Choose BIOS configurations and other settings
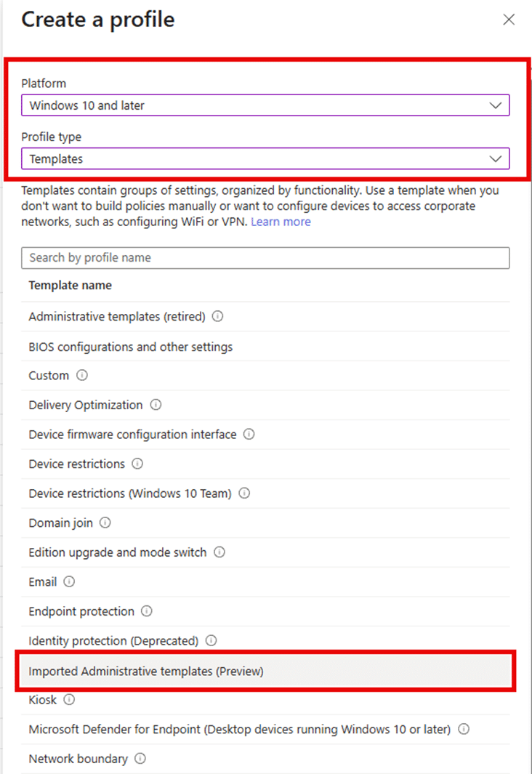The image size is (532, 774). click(x=131, y=347)
